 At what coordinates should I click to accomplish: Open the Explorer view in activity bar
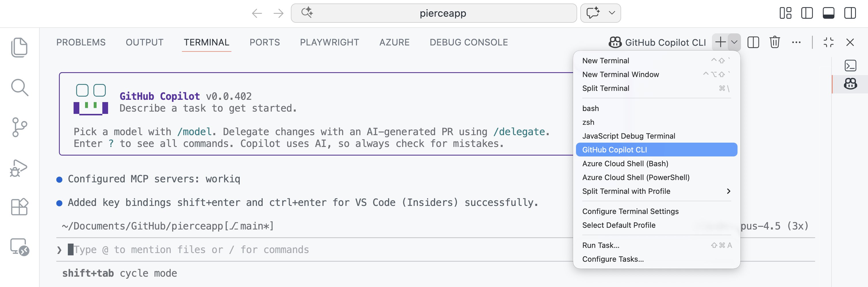click(19, 47)
